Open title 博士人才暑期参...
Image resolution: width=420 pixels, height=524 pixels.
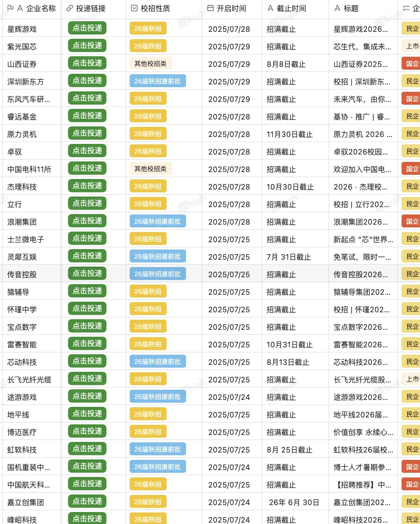pos(362,467)
